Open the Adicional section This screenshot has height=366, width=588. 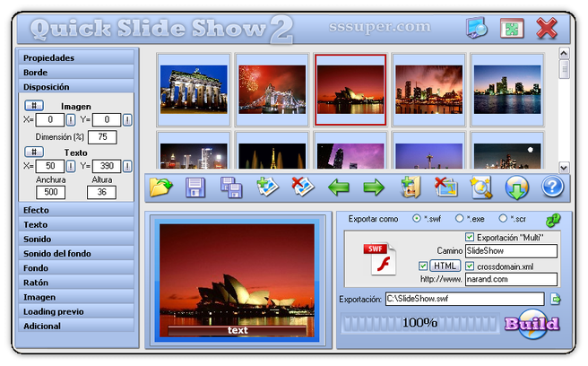point(76,326)
